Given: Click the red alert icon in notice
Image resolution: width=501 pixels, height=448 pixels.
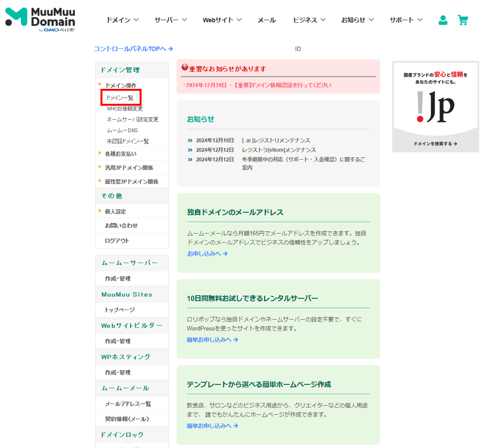Looking at the screenshot, I should (x=185, y=67).
